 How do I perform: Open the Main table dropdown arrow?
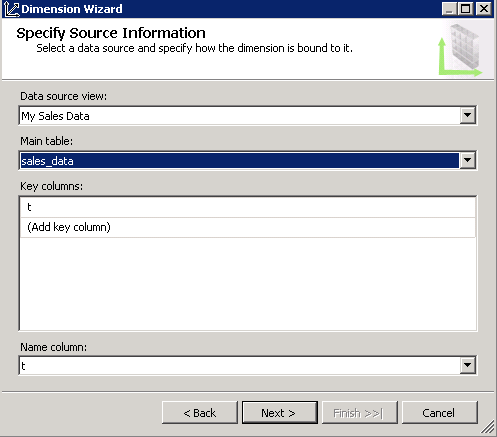click(x=467, y=161)
